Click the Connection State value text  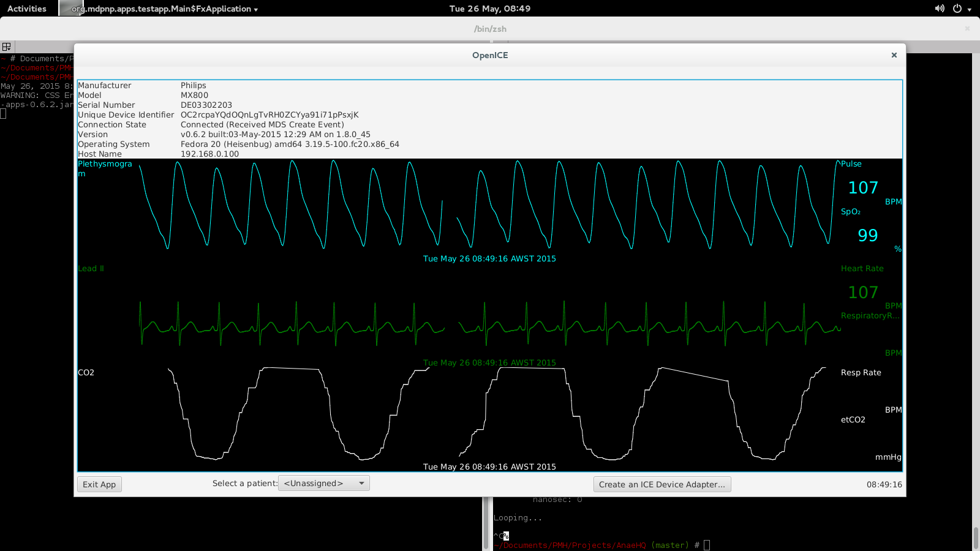click(x=262, y=124)
